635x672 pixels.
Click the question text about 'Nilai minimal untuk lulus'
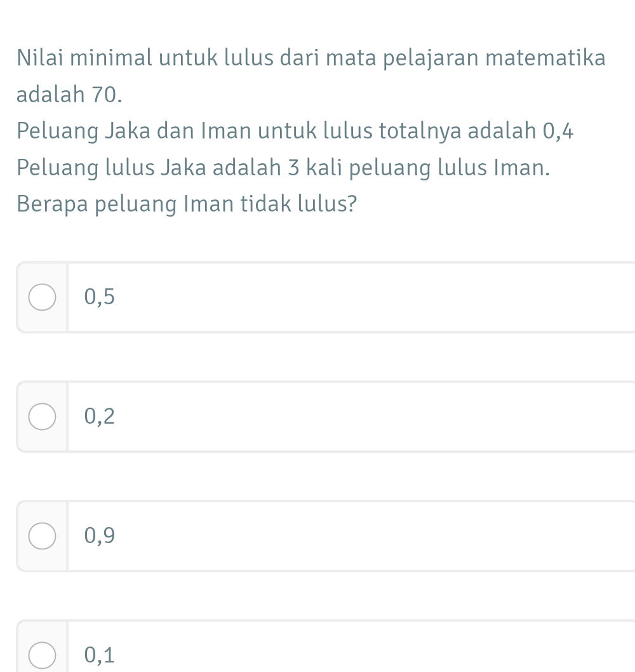311,58
